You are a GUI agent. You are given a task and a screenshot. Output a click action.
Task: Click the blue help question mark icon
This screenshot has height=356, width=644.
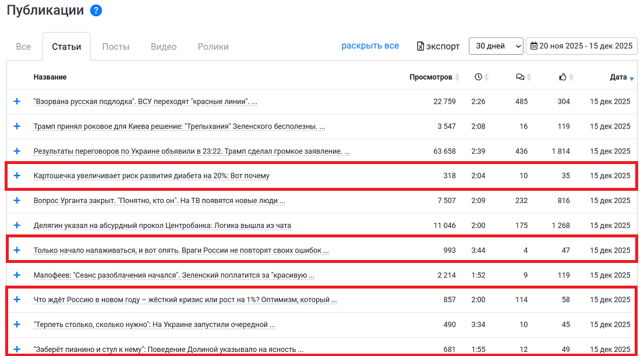pos(96,10)
